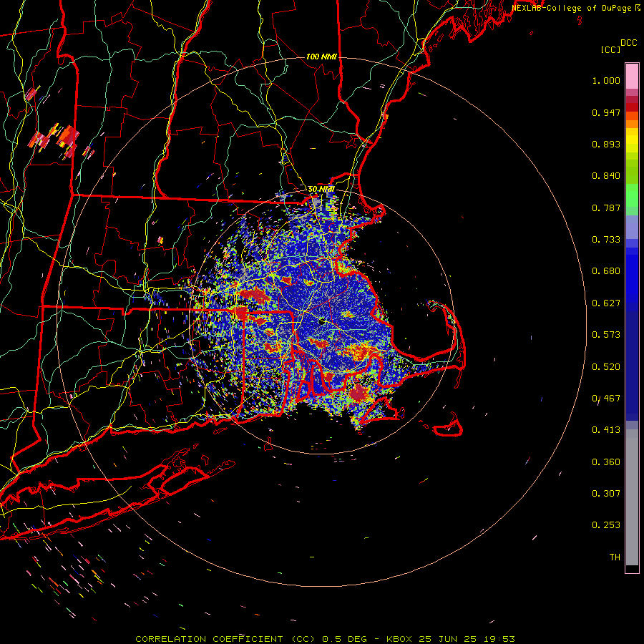The width and height of the screenshot is (644, 644).
Task: Click the DCC label above the color scale
Action: click(628, 42)
